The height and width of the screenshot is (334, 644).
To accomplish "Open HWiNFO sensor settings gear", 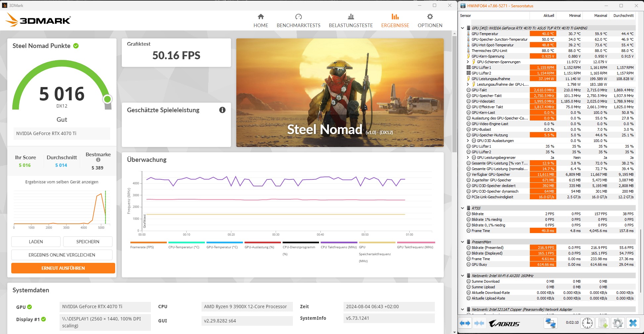I will point(618,323).
